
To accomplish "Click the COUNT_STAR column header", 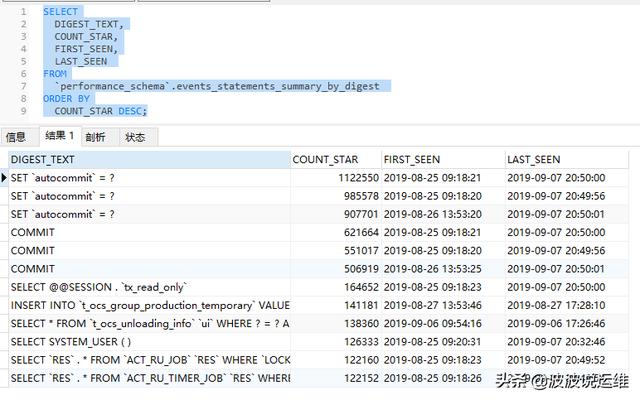I will point(336,160).
